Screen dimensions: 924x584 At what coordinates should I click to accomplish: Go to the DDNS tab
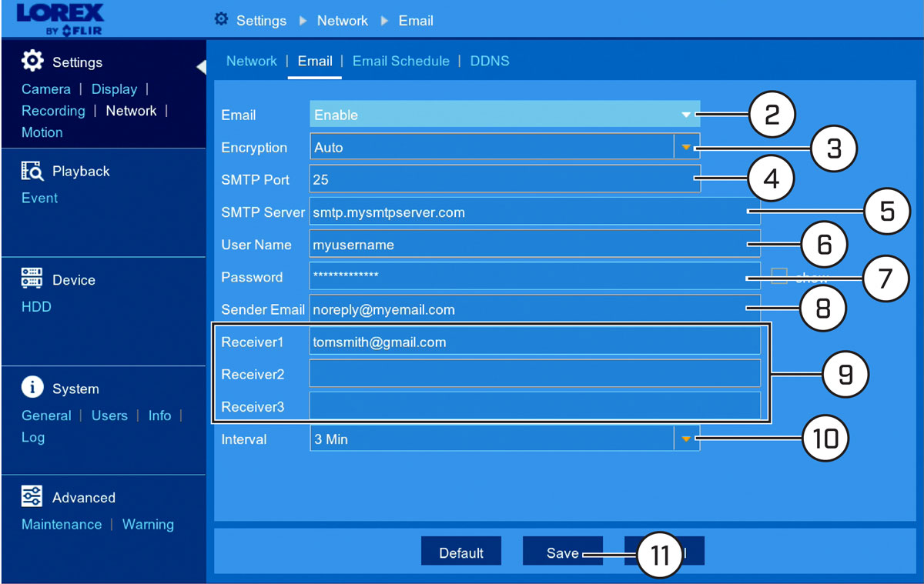[x=490, y=61]
